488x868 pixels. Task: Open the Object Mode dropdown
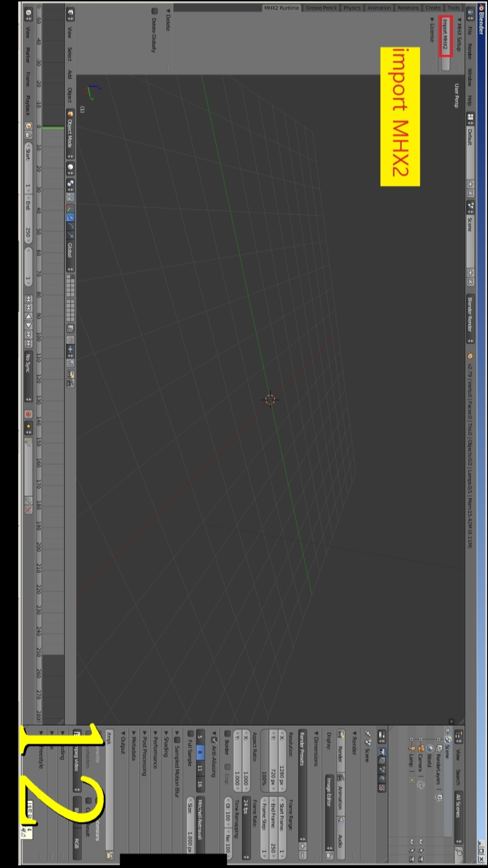point(70,135)
